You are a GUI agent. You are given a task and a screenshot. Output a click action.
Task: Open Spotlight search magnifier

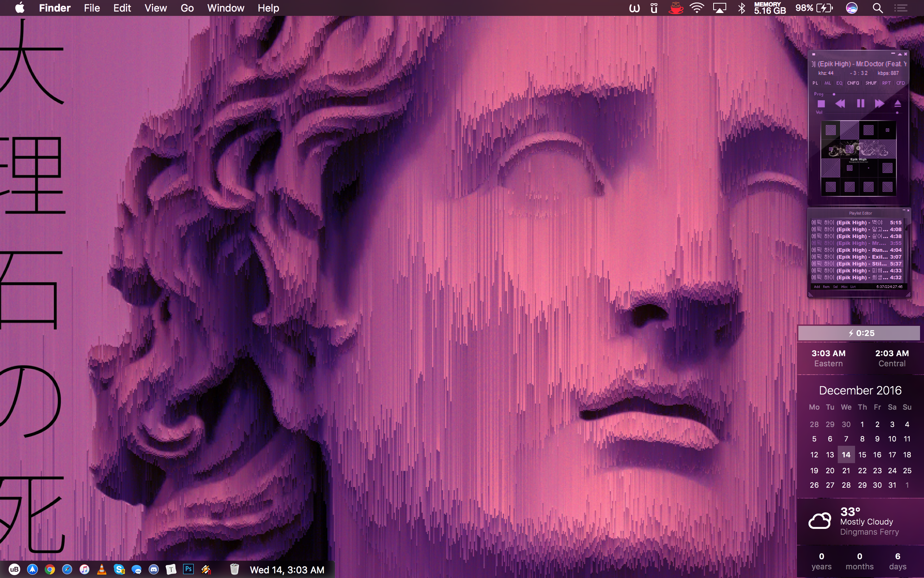[878, 8]
